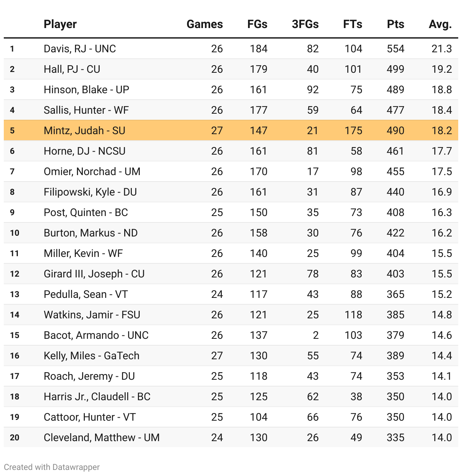Click the Avg. column header
Screen dimensions: 462x476
440,24
